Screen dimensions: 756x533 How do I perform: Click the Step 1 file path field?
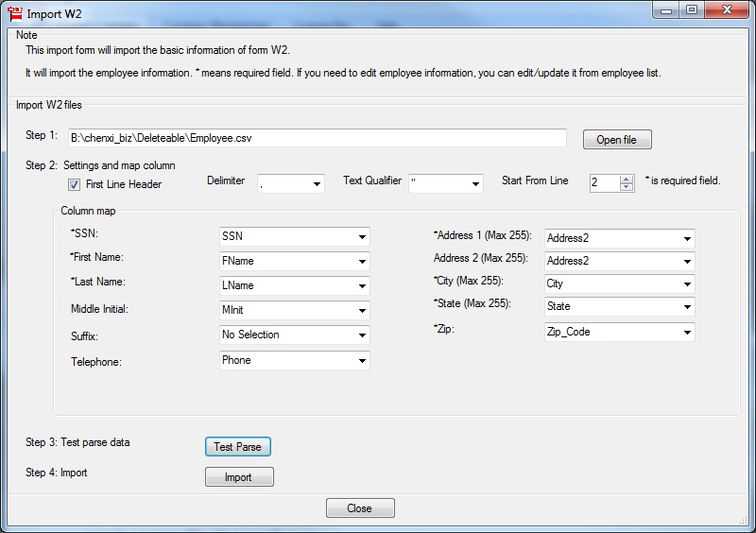pos(317,139)
